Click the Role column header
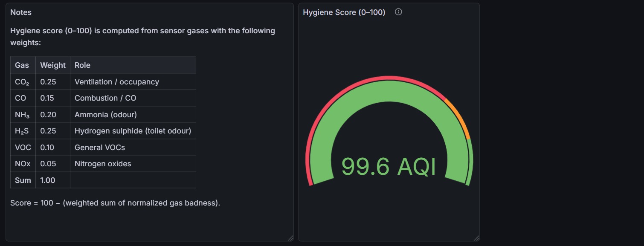 point(82,65)
